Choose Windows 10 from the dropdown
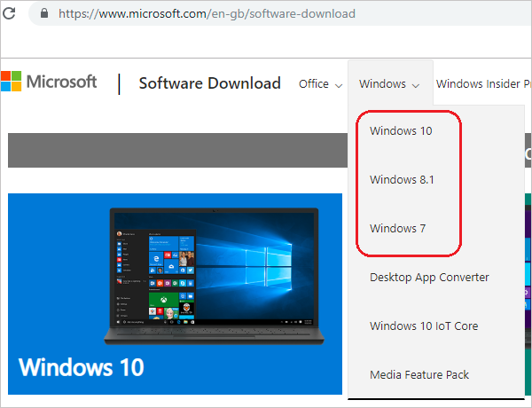 [401, 130]
